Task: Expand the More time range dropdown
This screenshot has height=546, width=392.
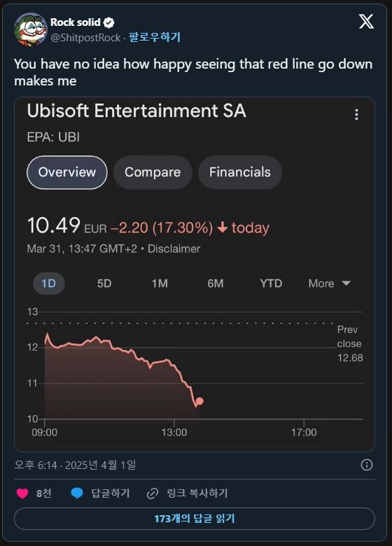Action: [329, 283]
